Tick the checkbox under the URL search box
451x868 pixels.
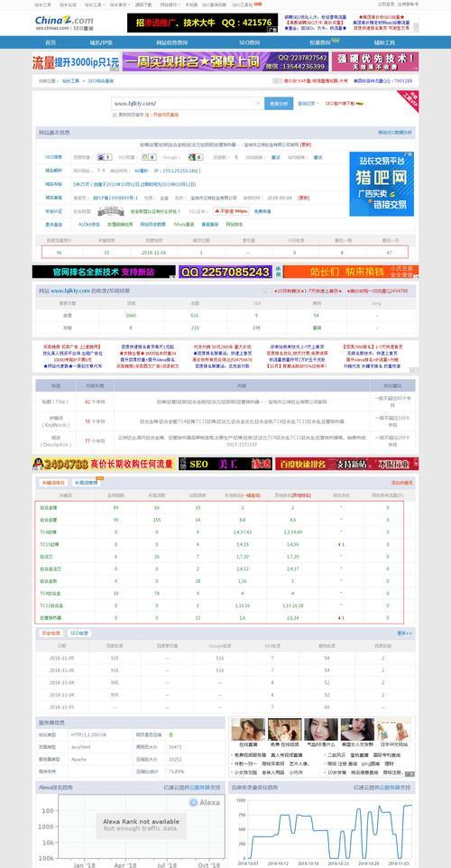(115, 115)
